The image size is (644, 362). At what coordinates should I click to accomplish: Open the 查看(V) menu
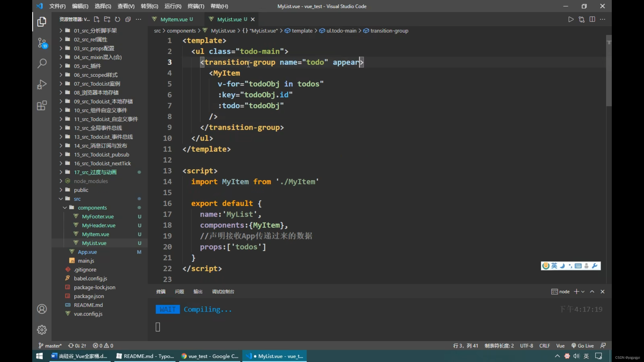tap(126, 6)
